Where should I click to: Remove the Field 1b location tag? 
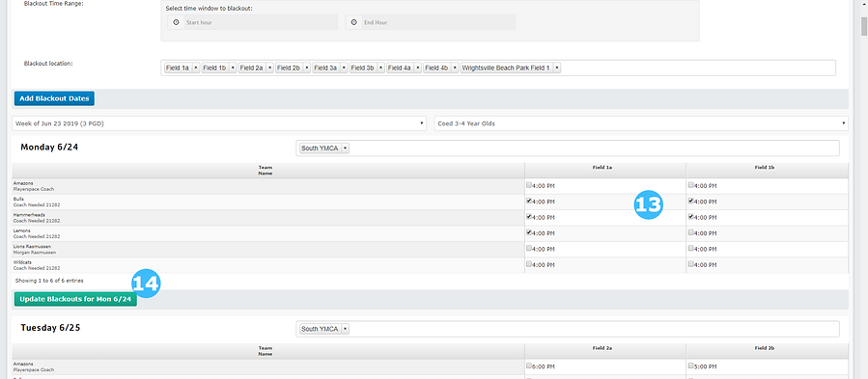233,68
